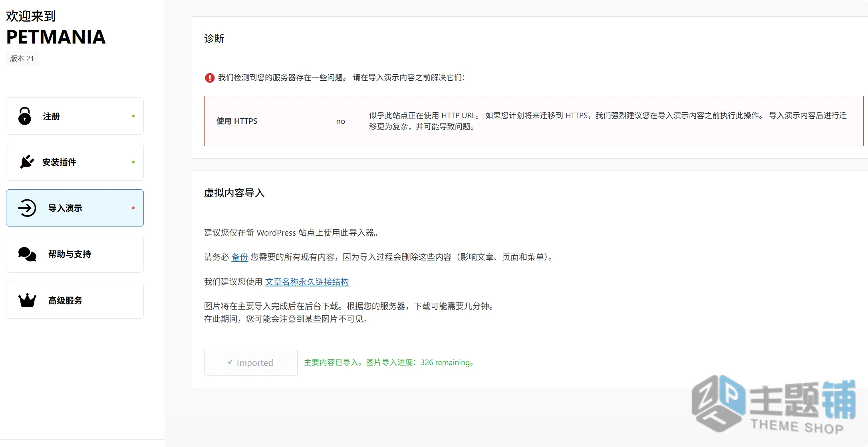Screen dimensions: 868x447
Task: Click the green status dot on 安装插件
Action: click(133, 162)
